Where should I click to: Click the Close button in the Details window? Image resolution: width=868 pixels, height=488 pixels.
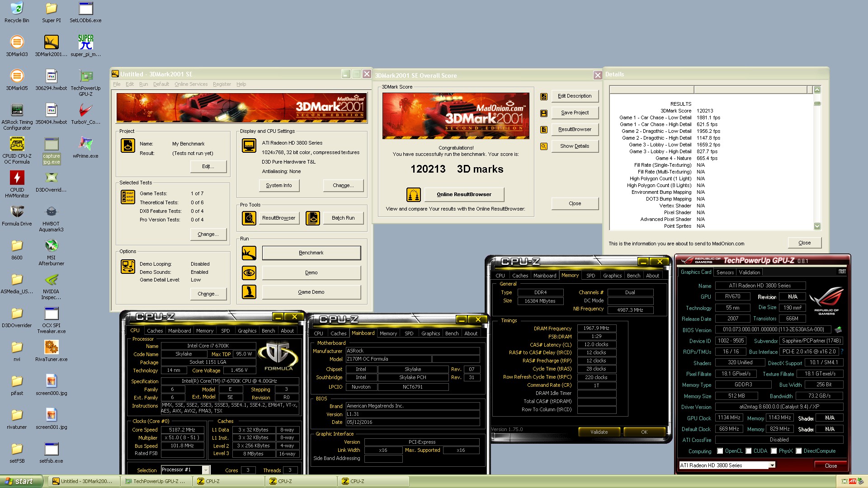click(x=804, y=243)
